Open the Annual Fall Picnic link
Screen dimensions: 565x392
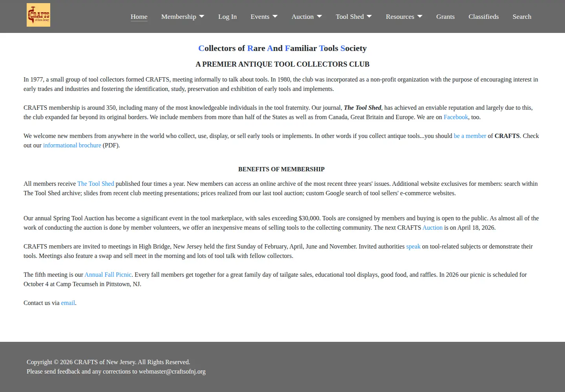click(x=108, y=275)
